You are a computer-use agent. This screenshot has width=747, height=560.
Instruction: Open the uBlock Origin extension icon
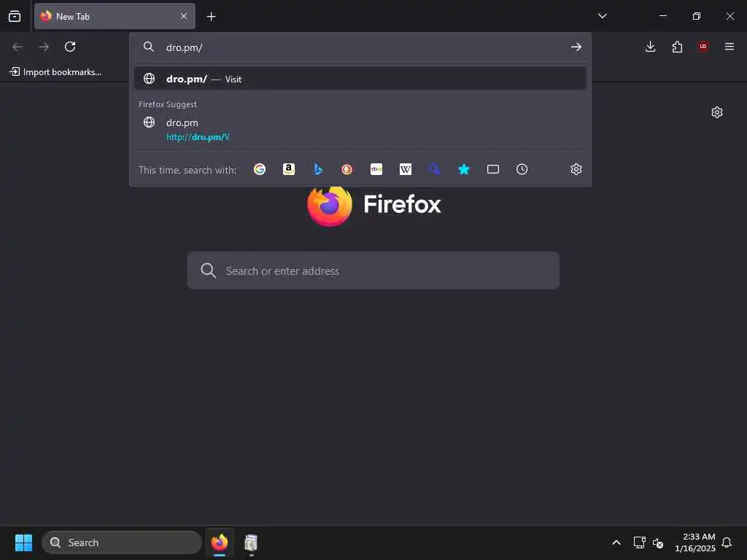[x=703, y=47]
